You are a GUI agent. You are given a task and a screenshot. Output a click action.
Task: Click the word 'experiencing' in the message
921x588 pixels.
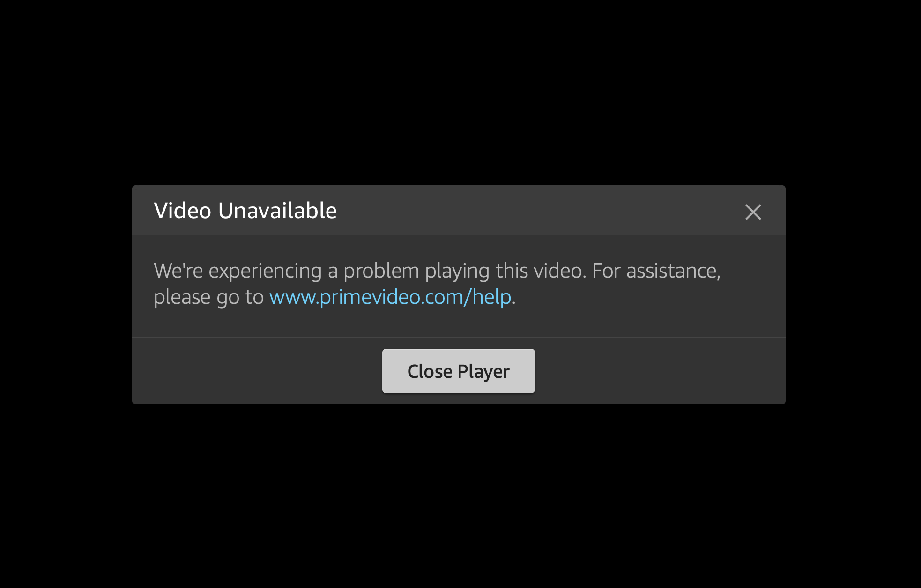pyautogui.click(x=265, y=271)
